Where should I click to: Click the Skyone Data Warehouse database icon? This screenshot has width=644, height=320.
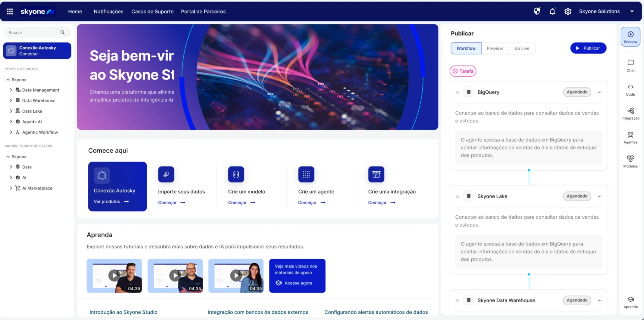469,300
